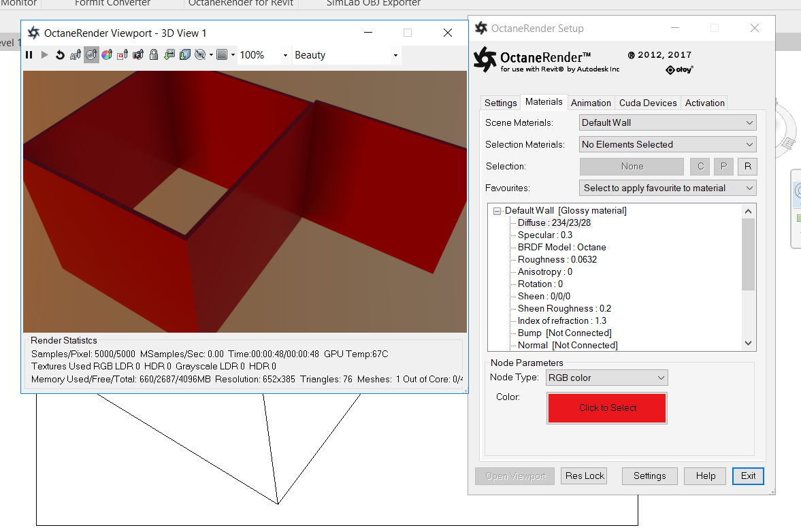Pause the render in the viewport toolbar

(29, 54)
